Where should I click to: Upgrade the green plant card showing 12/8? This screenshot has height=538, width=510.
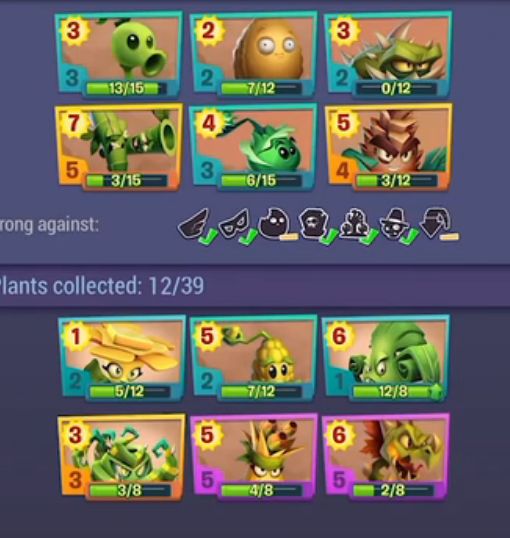[386, 358]
